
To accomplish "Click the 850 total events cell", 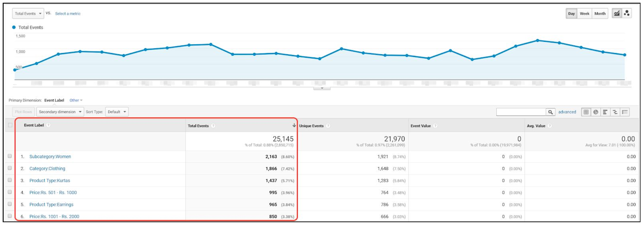I will coord(273,216).
